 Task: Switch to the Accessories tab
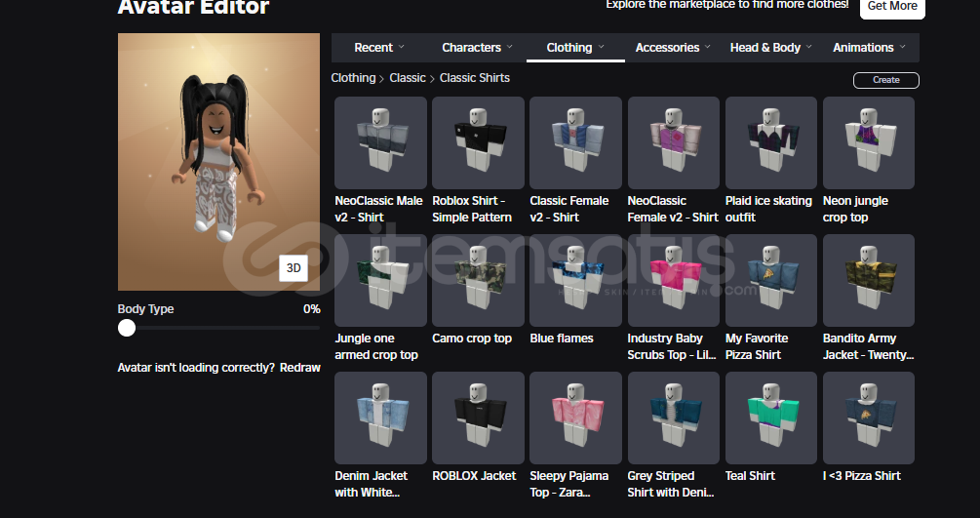tap(673, 48)
